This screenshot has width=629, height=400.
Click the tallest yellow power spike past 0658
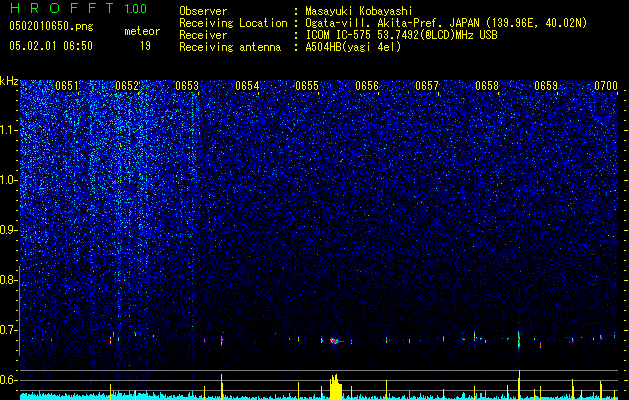(x=519, y=385)
